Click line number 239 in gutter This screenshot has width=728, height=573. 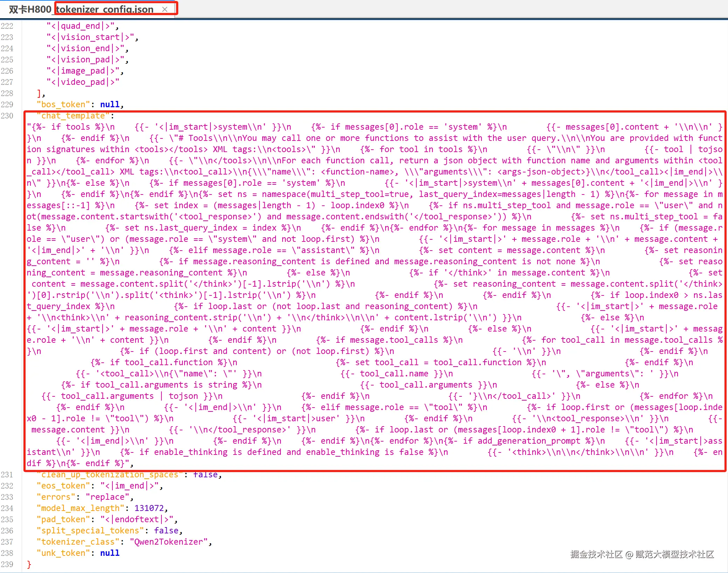pos(7,564)
